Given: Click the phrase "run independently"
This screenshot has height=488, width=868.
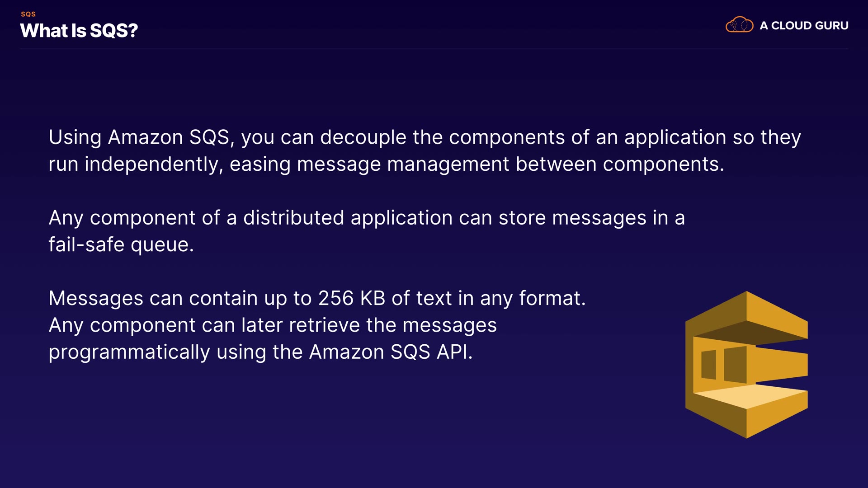Looking at the screenshot, I should [135, 164].
